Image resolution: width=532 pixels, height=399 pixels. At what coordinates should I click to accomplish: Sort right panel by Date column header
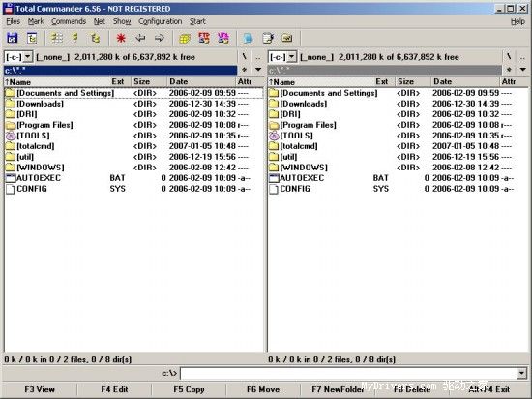[465, 82]
